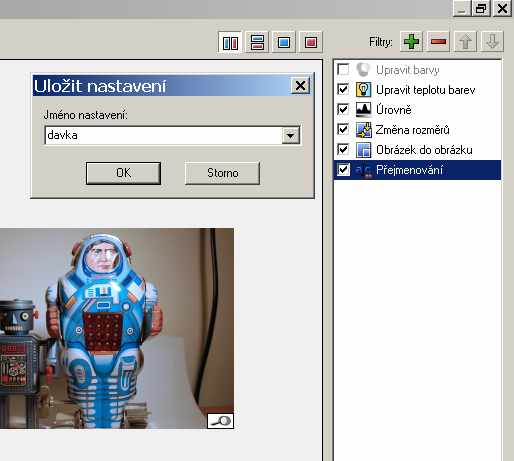Image resolution: width=514 pixels, height=461 pixels.
Task: Add a filter with the green plus
Action: 411,42
